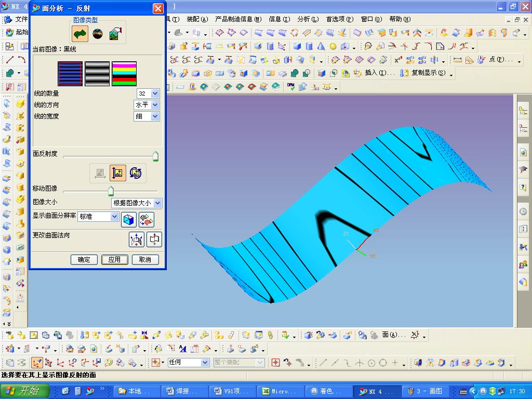Adjust the 移动图像 slider handle
Viewport: 532px width, 399px height.
point(111,191)
